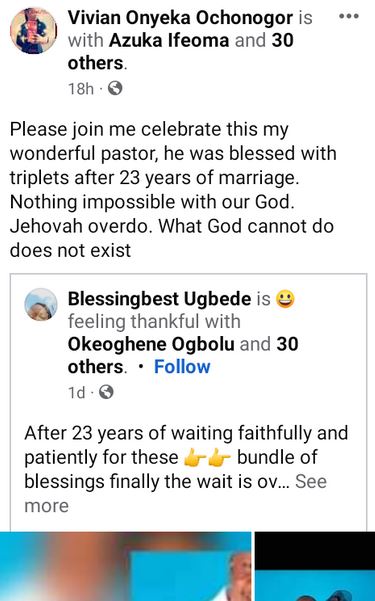Open Okeoghene Ogbolu's tagged profile
Screen dimensions: 375x601
click(151, 344)
